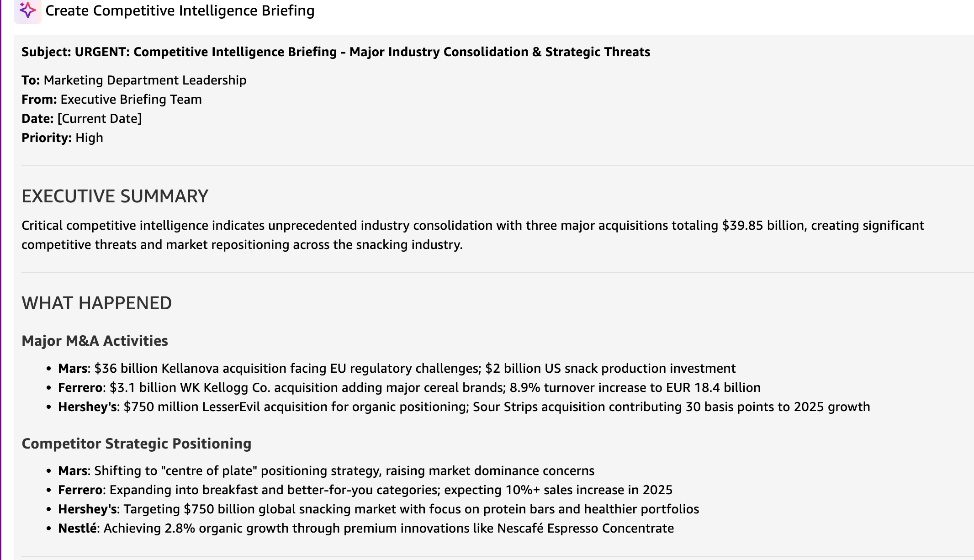Click the Hershey's LesserEvil acquisition bullet

click(464, 407)
